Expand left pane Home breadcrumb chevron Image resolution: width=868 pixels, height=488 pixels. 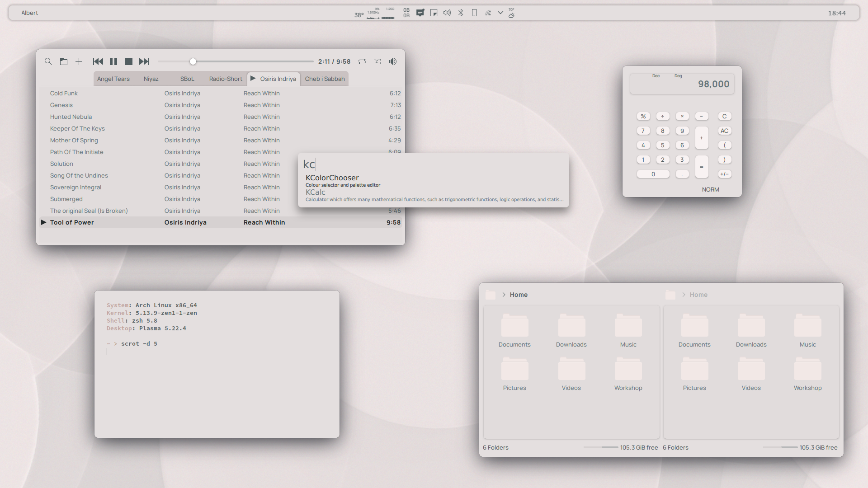pos(504,295)
